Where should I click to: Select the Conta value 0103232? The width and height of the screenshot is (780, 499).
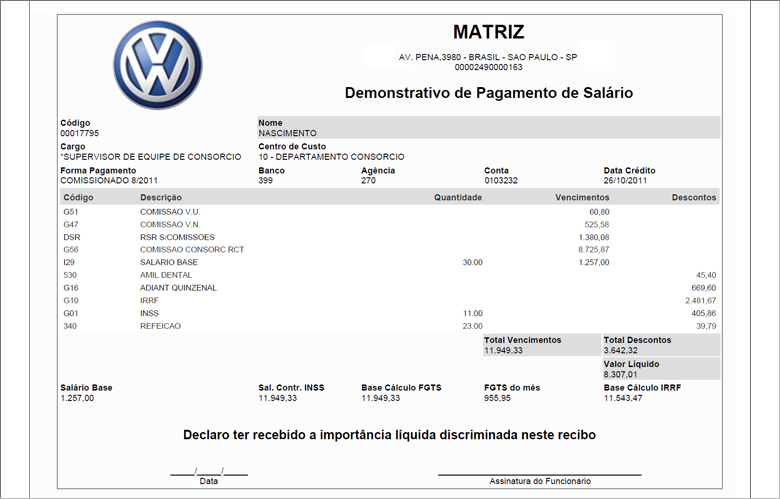click(x=501, y=181)
